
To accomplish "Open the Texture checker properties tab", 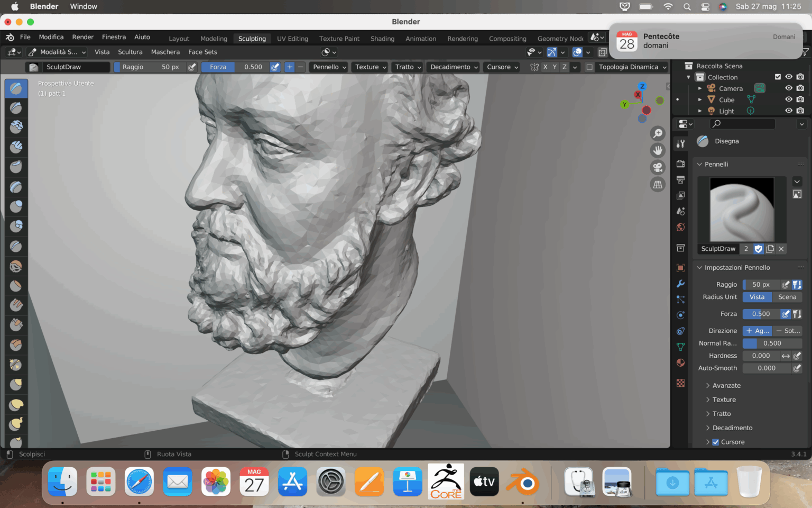I will coord(680,383).
